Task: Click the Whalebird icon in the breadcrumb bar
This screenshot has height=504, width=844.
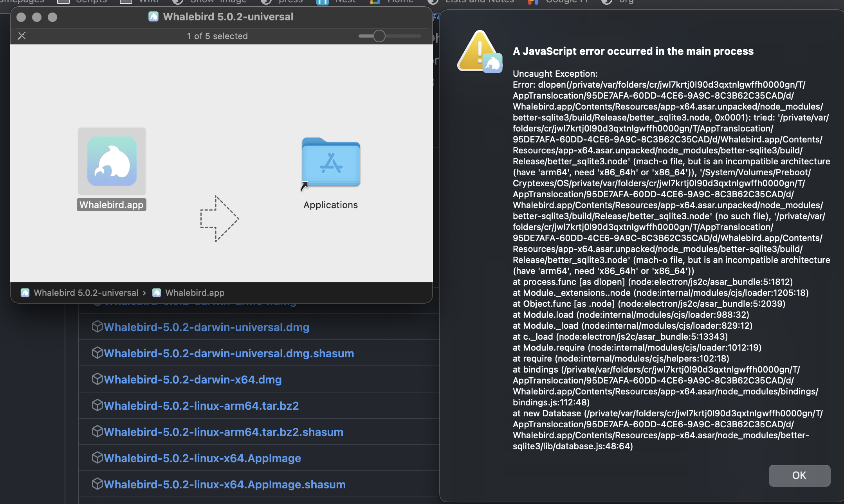Action: 25,292
